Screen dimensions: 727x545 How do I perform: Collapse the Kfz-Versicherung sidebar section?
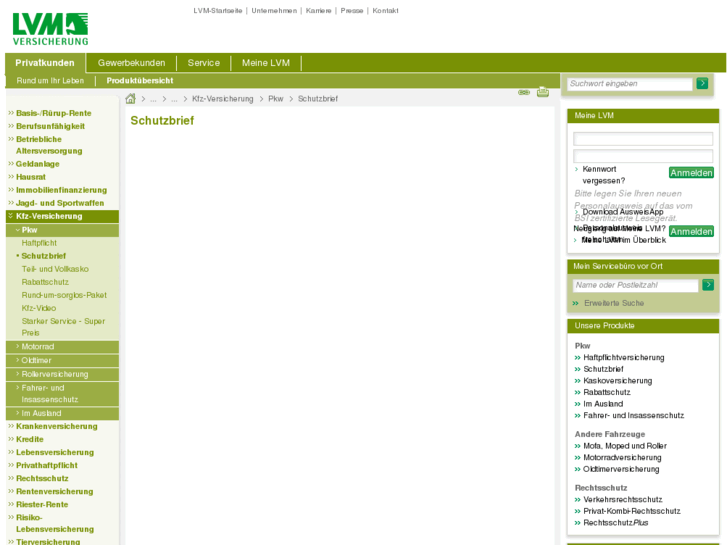tap(62, 216)
